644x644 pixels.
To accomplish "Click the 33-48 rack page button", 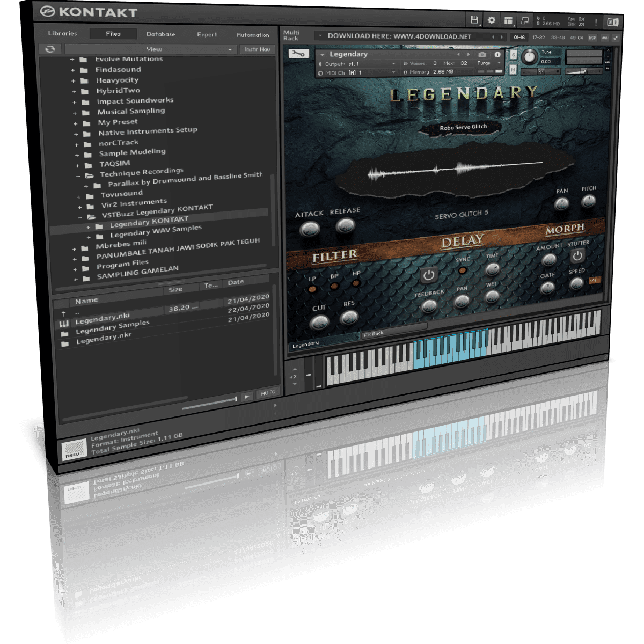I will (x=558, y=38).
